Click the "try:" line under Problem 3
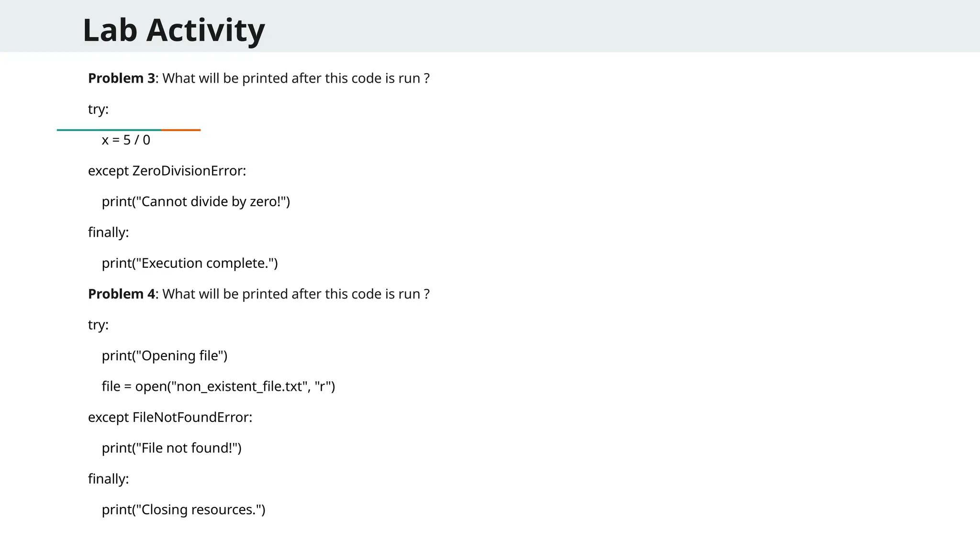This screenshot has width=980, height=551. pyautogui.click(x=98, y=110)
